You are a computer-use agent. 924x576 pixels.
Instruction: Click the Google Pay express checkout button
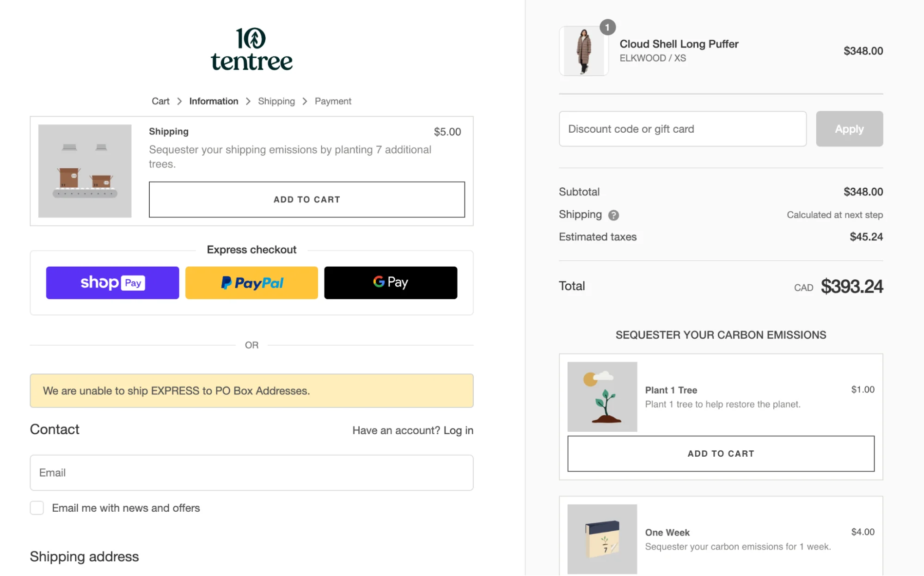(391, 282)
